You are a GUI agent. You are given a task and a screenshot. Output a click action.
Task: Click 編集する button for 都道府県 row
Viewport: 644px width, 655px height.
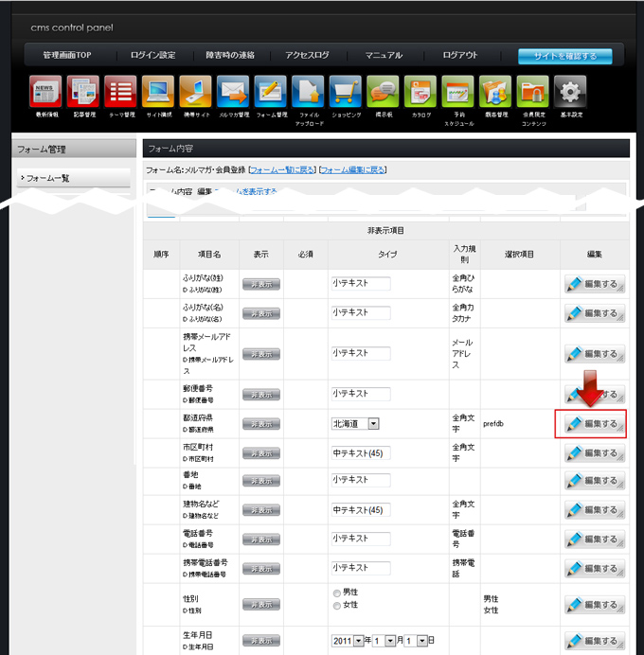click(x=591, y=424)
